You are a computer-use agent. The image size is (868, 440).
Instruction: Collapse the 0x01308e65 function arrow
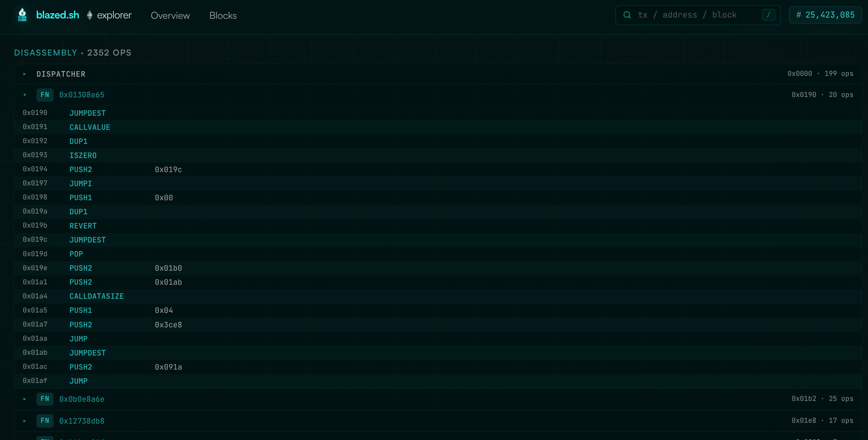(25, 95)
